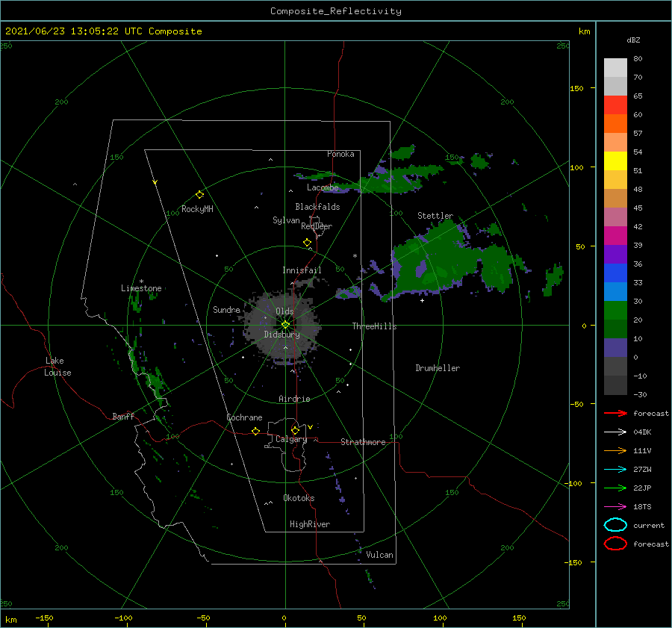The width and height of the screenshot is (672, 628).
Task: Click the yellow diamond marker beside RockyMH
Action: 199,195
